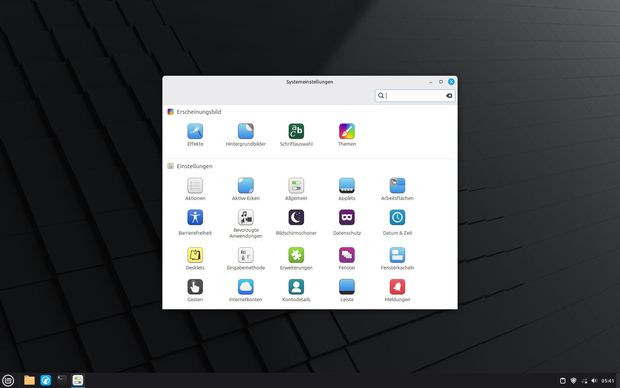Screen dimensions: 620x388
Task: Close the Systemeinstellungen window
Action: click(451, 81)
